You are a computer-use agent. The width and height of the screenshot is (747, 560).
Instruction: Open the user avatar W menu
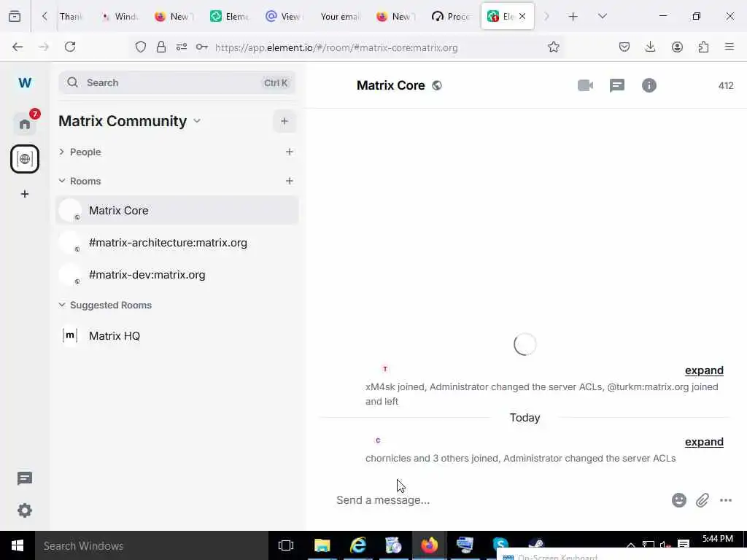coord(25,83)
